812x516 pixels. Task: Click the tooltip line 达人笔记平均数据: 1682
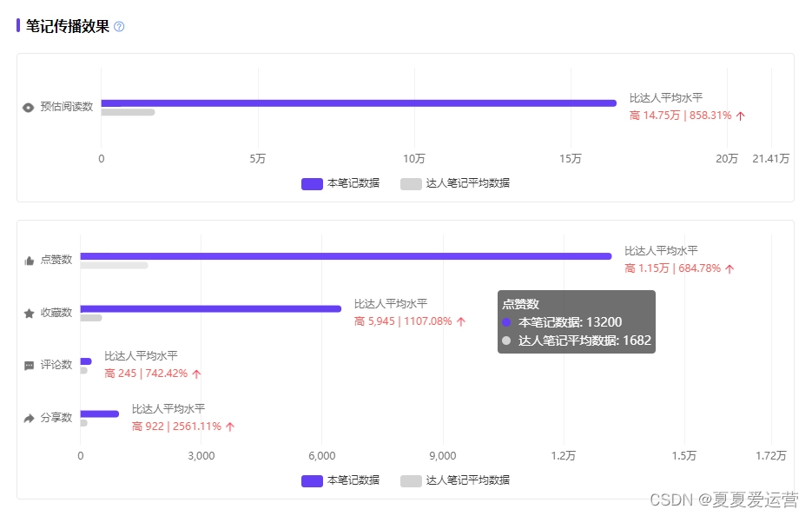584,341
